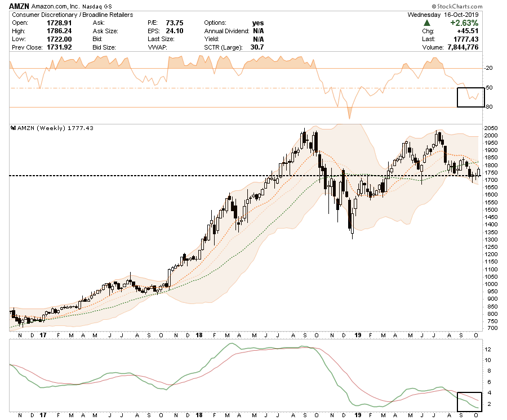Click the Bid Size label
Image resolution: width=507 pixels, height=420 pixels.
[x=104, y=47]
